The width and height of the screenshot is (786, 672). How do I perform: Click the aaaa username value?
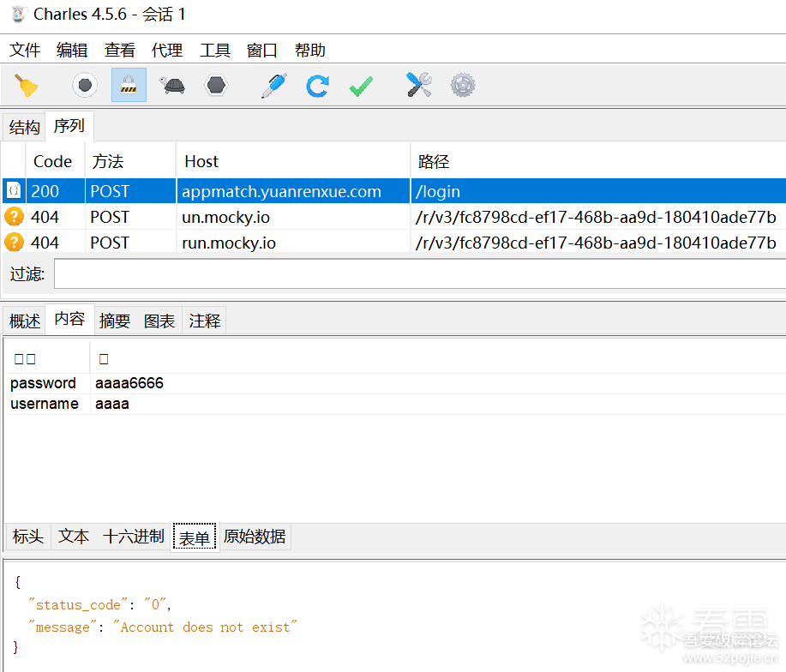click(112, 404)
